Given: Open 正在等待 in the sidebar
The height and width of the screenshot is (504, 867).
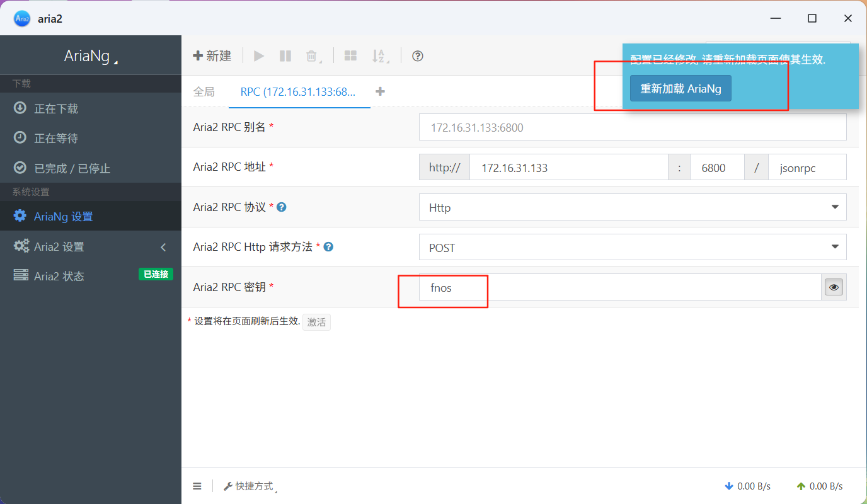Looking at the screenshot, I should tap(91, 138).
